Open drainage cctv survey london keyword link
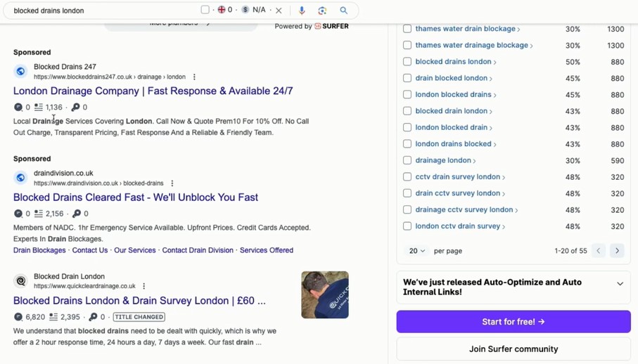The width and height of the screenshot is (638, 364). 464,209
